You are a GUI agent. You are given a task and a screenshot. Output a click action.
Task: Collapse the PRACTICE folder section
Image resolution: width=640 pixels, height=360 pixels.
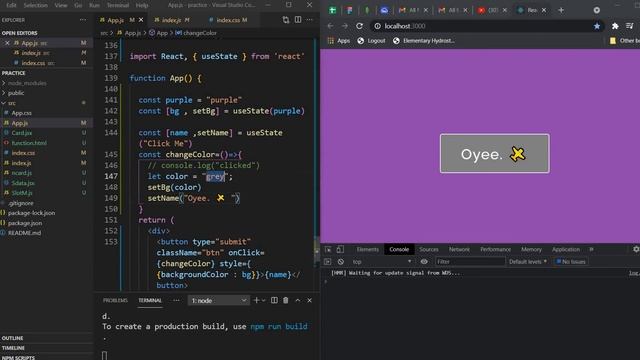pyautogui.click(x=13, y=73)
